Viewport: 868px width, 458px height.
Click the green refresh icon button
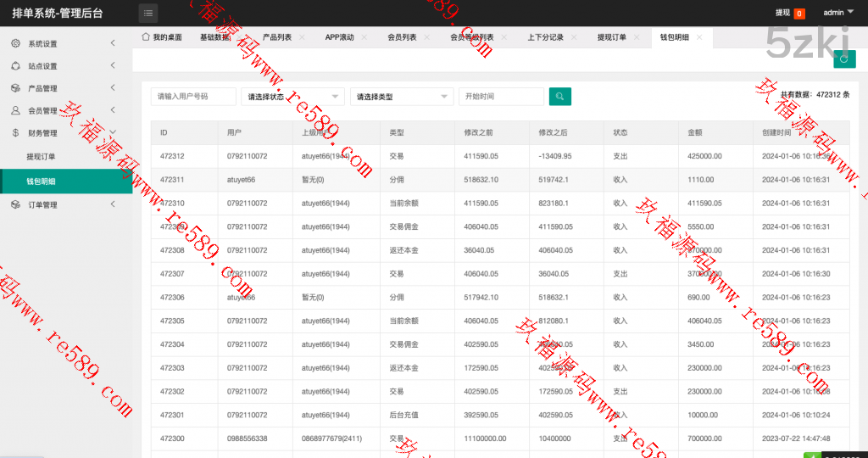(x=843, y=59)
